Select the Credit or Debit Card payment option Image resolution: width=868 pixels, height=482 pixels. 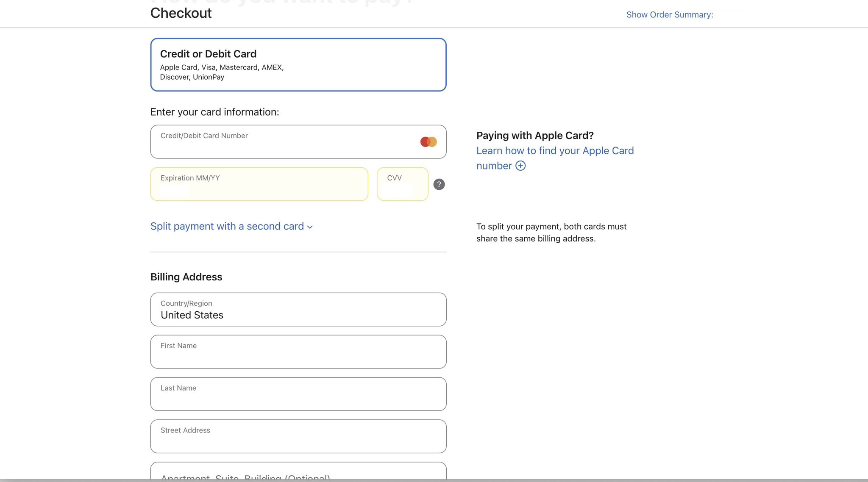coord(298,65)
